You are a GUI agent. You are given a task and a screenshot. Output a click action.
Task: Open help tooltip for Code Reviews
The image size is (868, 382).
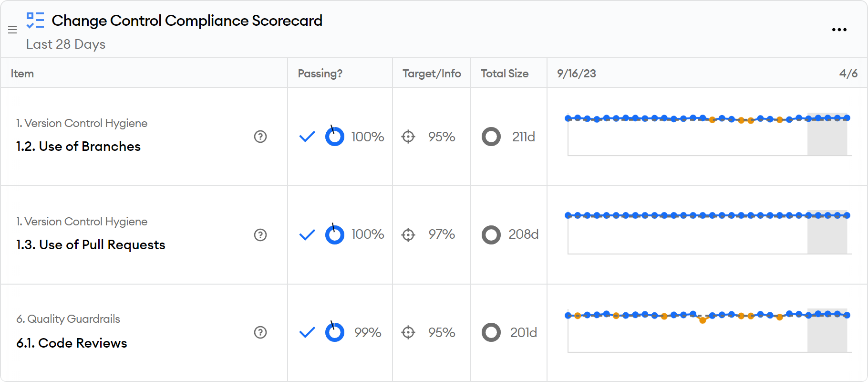coord(260,333)
